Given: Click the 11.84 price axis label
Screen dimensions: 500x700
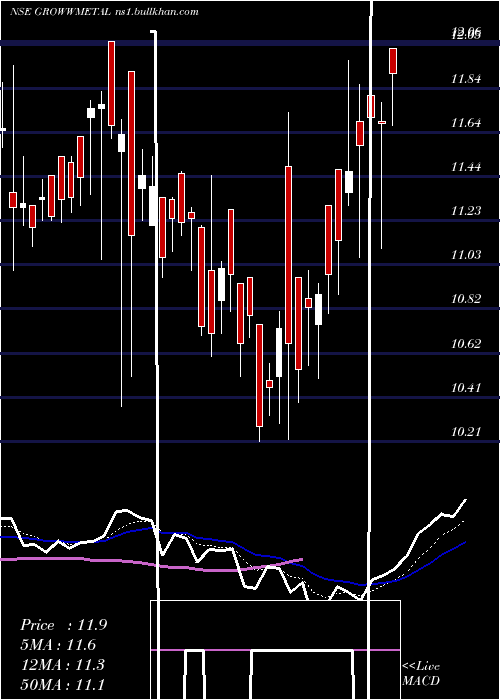Looking at the screenshot, I should (x=466, y=79).
